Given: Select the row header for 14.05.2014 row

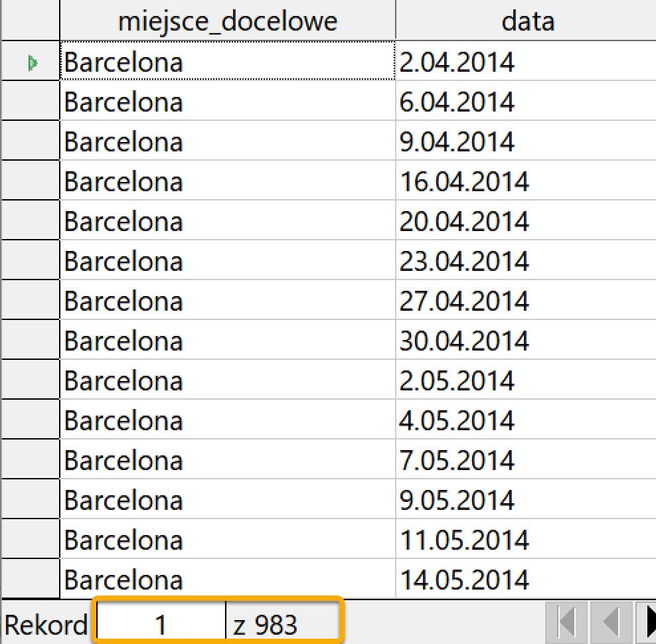Looking at the screenshot, I should [x=30, y=580].
